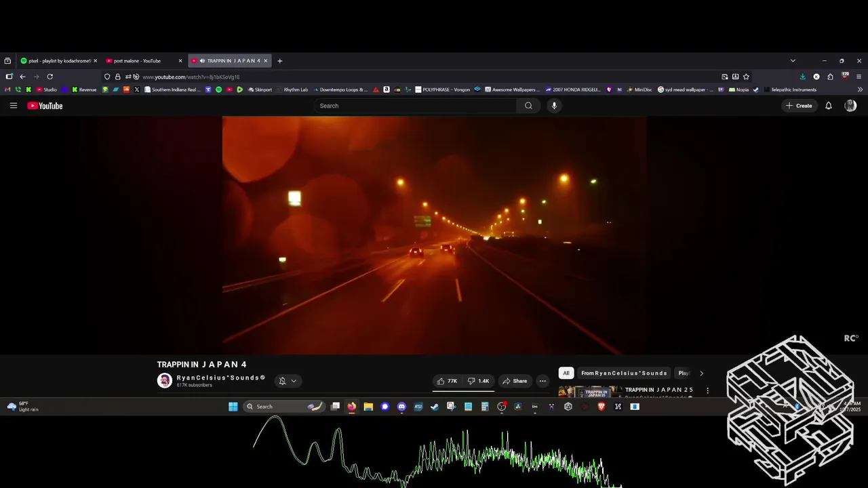The image size is (868, 488).
Task: Open Steam from the taskbar
Action: 435,407
